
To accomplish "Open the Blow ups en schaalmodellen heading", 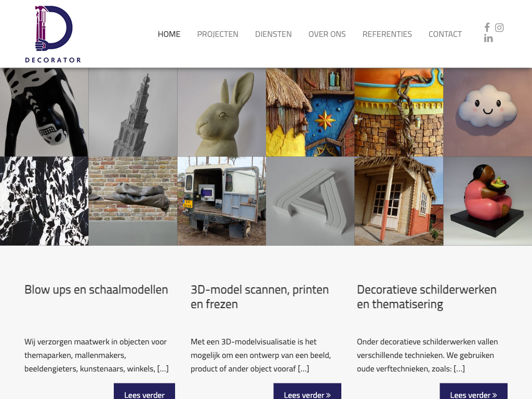I will (x=96, y=289).
